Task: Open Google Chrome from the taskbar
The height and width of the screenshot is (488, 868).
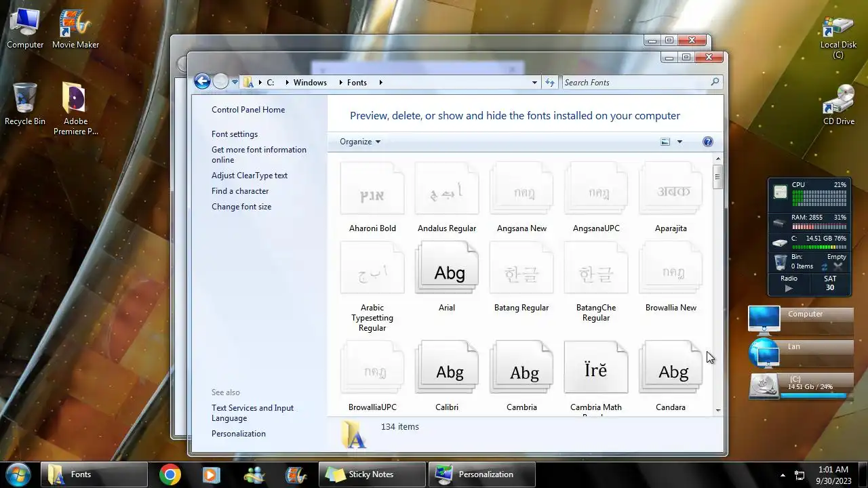Action: click(x=170, y=474)
